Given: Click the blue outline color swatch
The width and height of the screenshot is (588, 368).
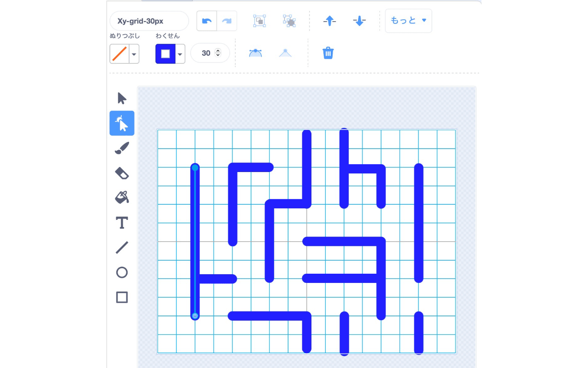Looking at the screenshot, I should 165,54.
